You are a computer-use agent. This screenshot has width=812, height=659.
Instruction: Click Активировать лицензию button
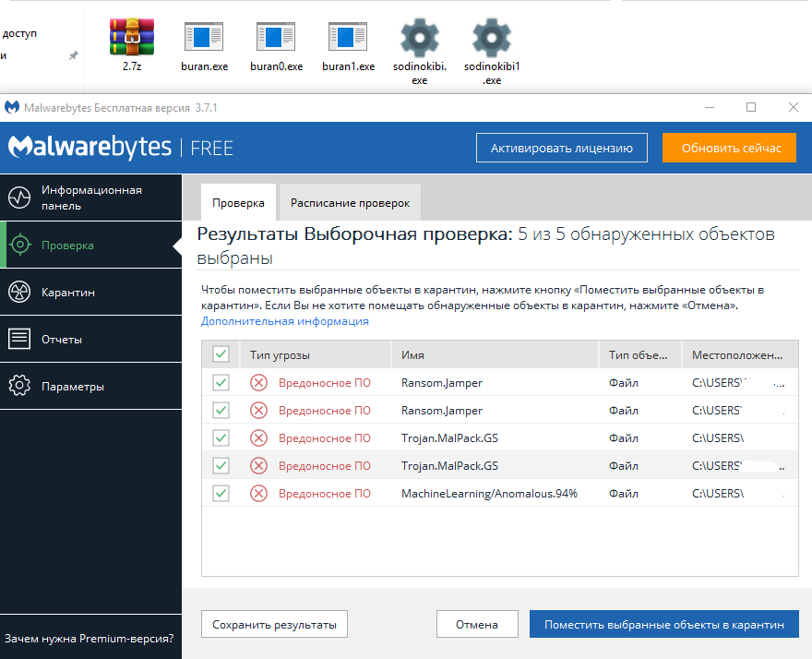[562, 148]
